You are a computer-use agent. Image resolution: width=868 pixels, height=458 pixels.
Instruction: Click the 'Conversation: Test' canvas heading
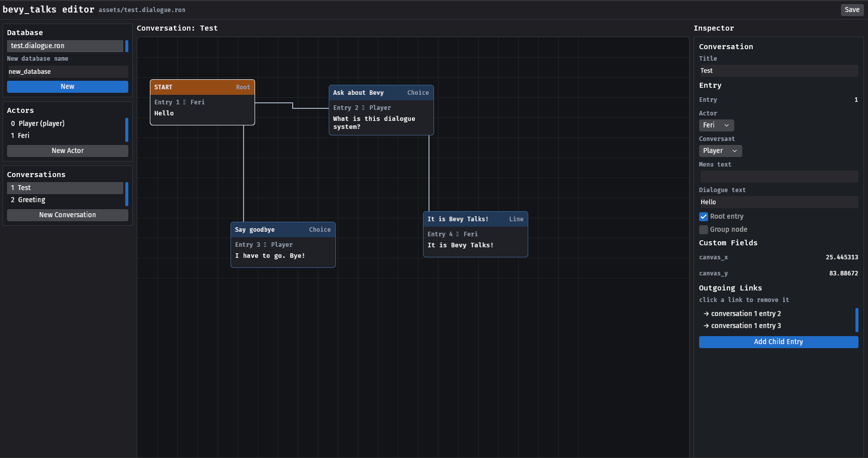(177, 28)
